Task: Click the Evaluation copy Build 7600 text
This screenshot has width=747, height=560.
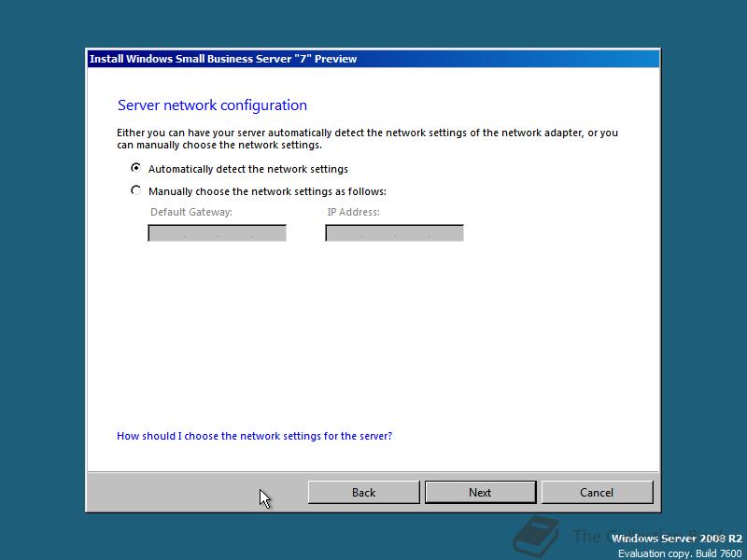Action: [x=680, y=553]
